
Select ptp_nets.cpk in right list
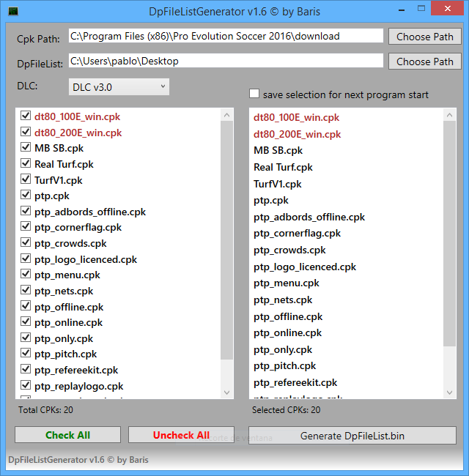click(283, 300)
